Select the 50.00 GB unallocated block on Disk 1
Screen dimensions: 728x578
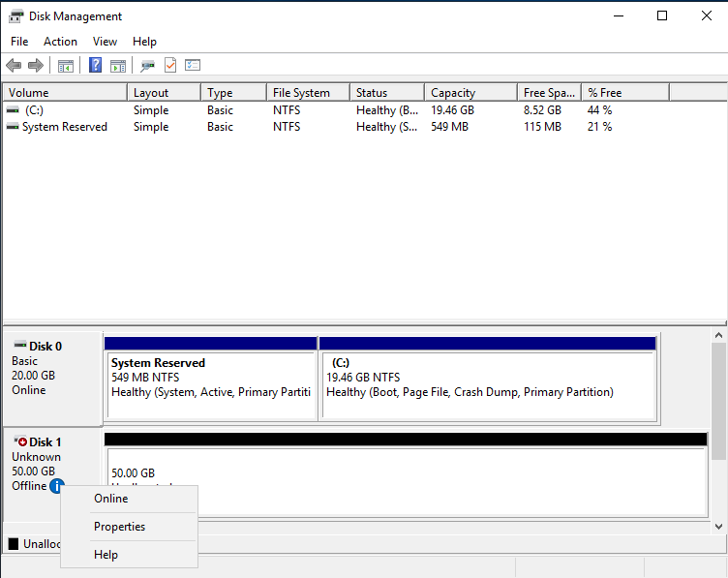click(406, 475)
